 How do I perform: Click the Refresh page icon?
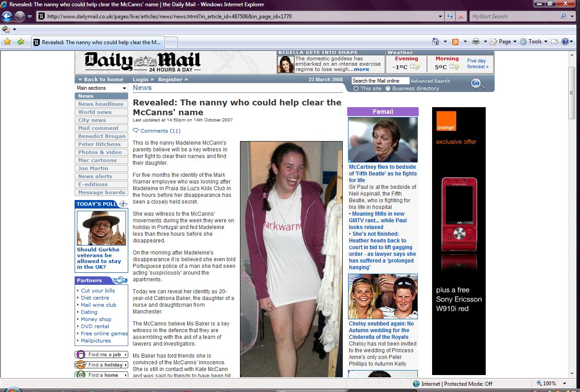450,17
